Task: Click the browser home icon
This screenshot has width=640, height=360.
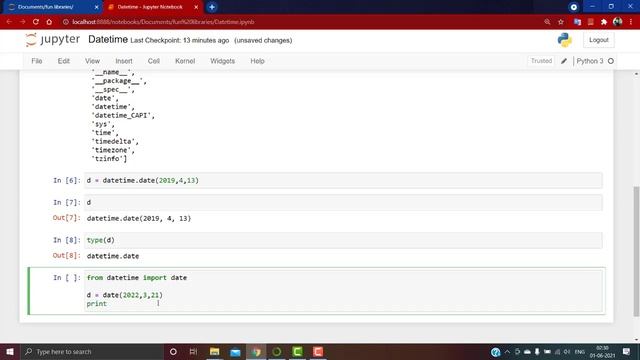Action: 49,22
